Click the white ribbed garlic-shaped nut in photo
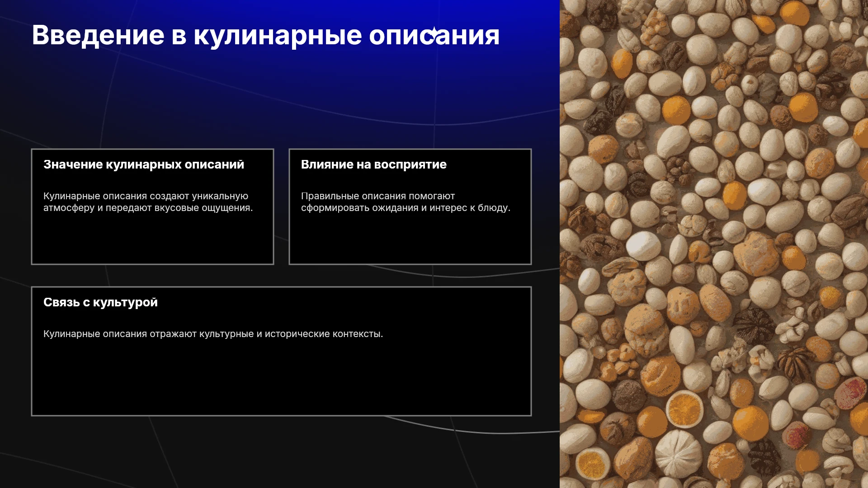This screenshot has width=868, height=488. click(678, 453)
